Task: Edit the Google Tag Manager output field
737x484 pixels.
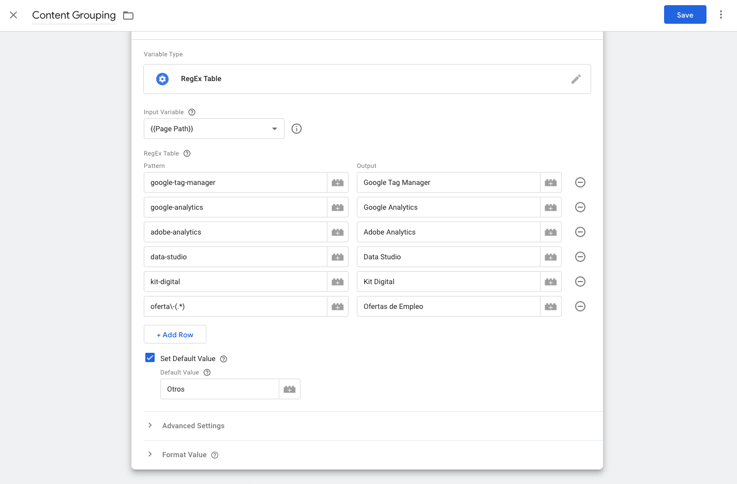Action: point(448,182)
